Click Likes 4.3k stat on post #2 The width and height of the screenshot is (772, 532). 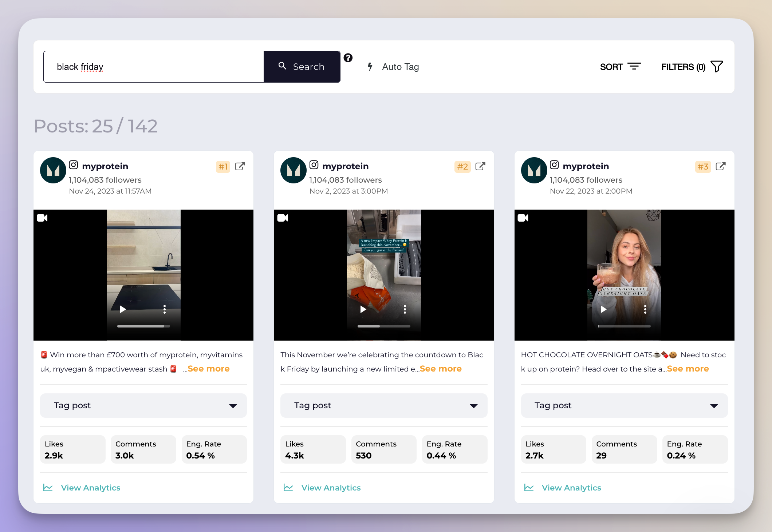click(313, 449)
